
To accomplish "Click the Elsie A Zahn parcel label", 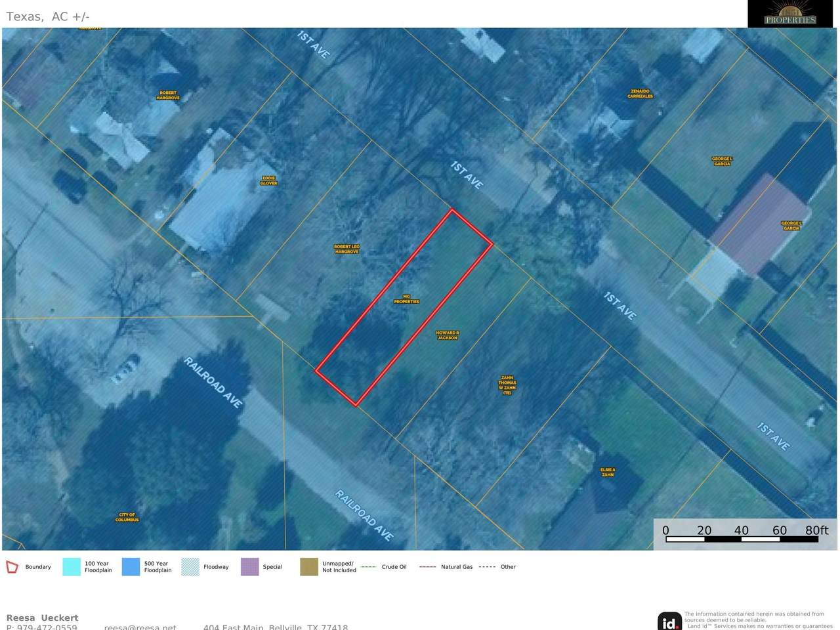I will 608,472.
